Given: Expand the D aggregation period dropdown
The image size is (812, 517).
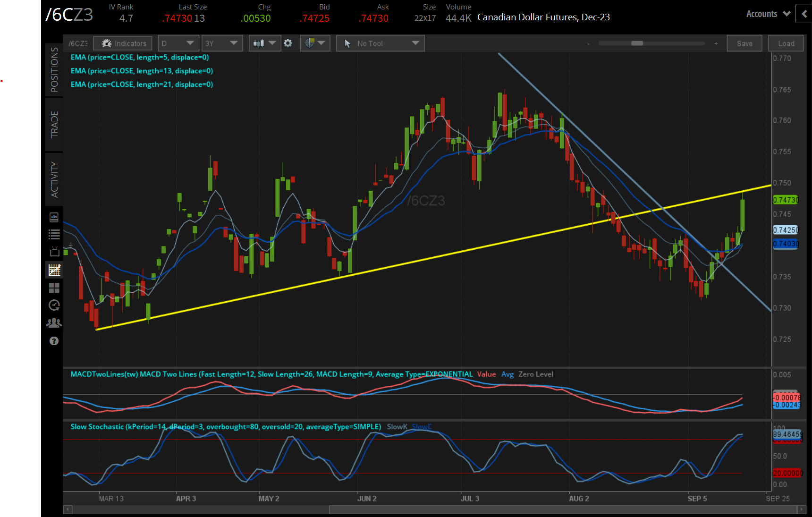Looking at the screenshot, I should [178, 43].
